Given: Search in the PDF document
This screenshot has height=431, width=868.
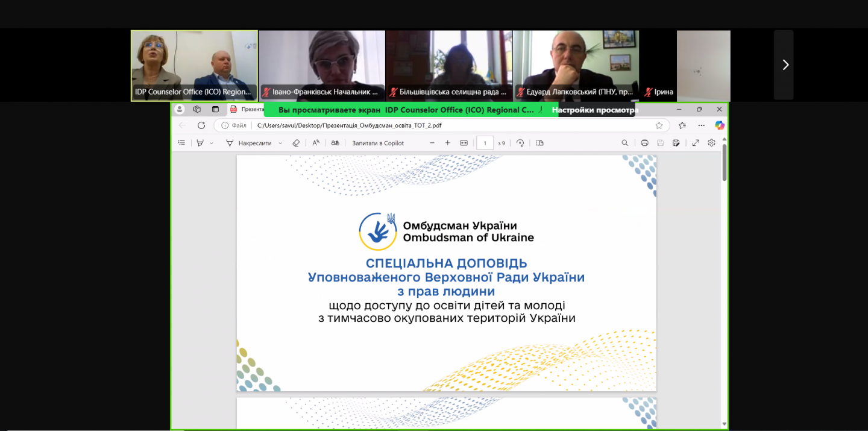Looking at the screenshot, I should coord(625,143).
